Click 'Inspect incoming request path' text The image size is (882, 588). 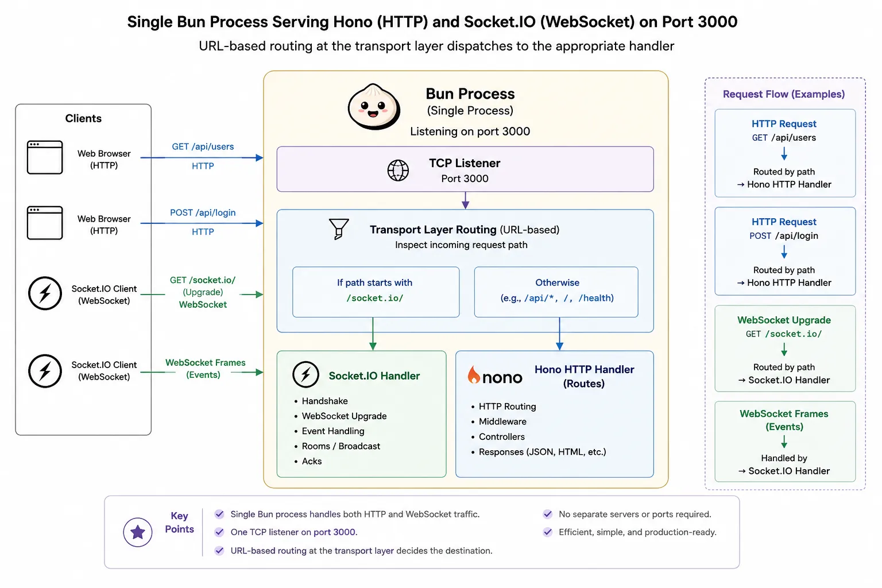click(x=461, y=245)
